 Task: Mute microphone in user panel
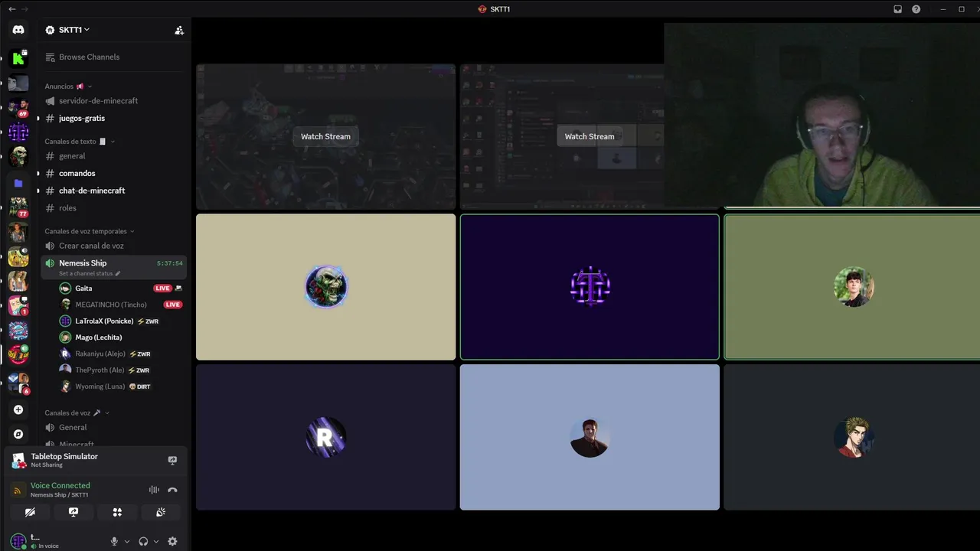114,541
